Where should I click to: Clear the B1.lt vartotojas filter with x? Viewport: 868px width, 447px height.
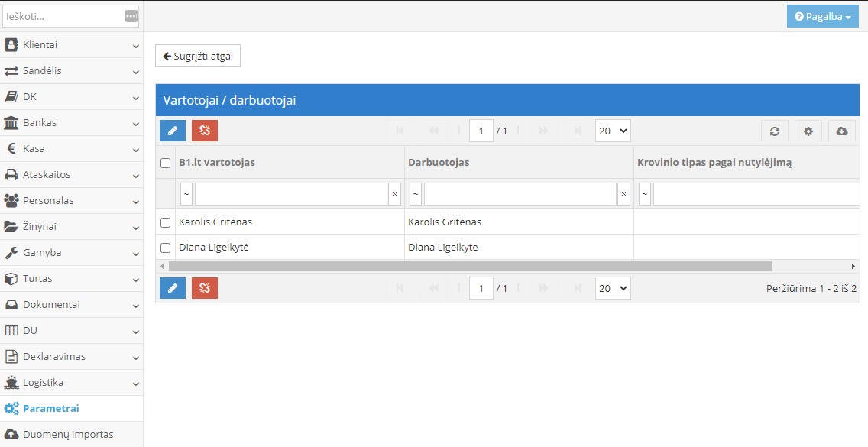[x=394, y=194]
